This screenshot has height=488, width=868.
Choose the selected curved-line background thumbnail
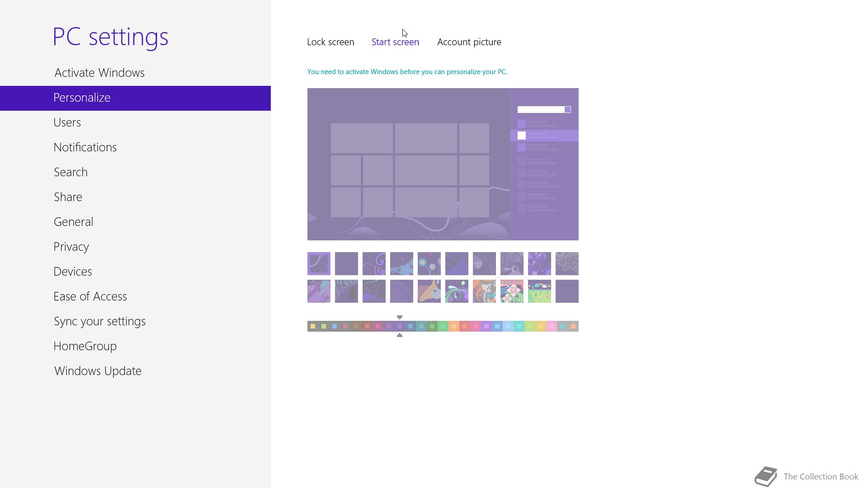pos(319,263)
